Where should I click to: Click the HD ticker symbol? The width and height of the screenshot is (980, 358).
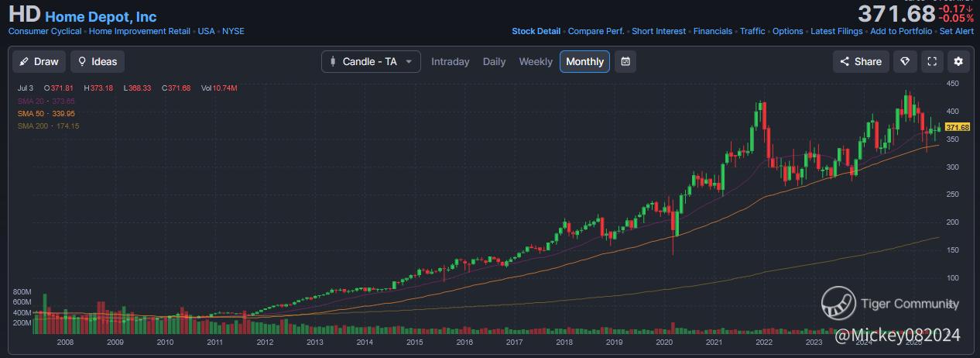coord(24,15)
